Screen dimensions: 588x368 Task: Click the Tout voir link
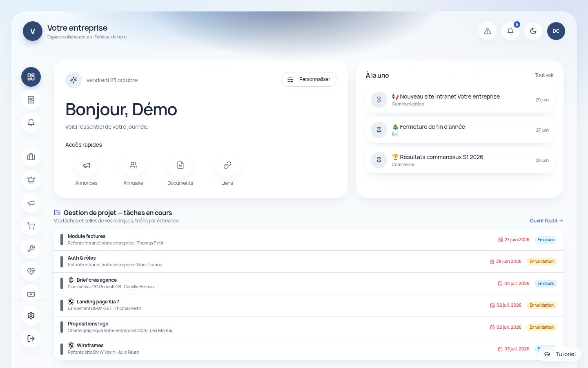pyautogui.click(x=544, y=75)
